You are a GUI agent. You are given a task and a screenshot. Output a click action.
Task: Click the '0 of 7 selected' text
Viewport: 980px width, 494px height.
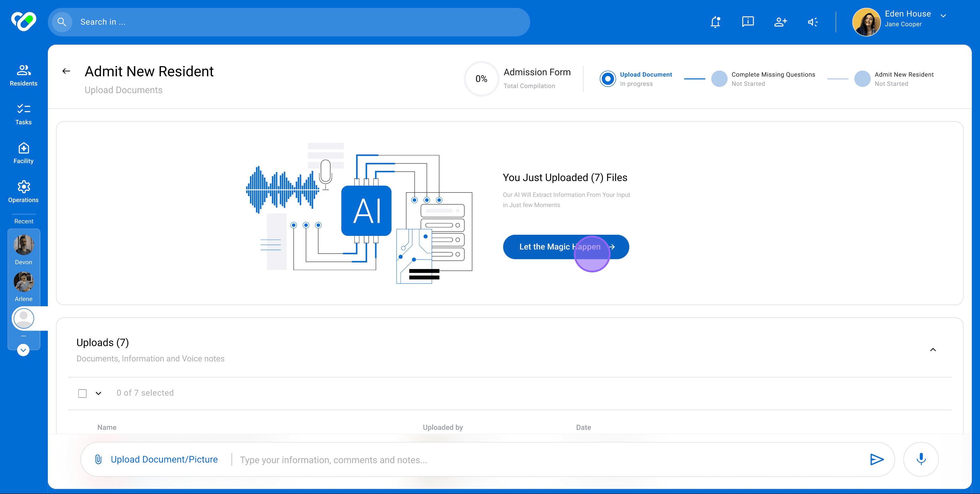[145, 393]
